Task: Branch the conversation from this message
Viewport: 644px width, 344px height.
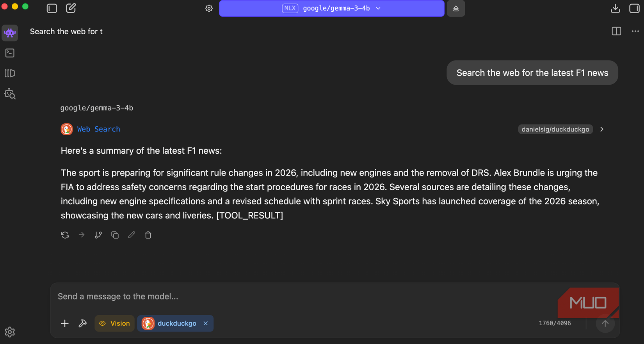Action: click(x=98, y=235)
